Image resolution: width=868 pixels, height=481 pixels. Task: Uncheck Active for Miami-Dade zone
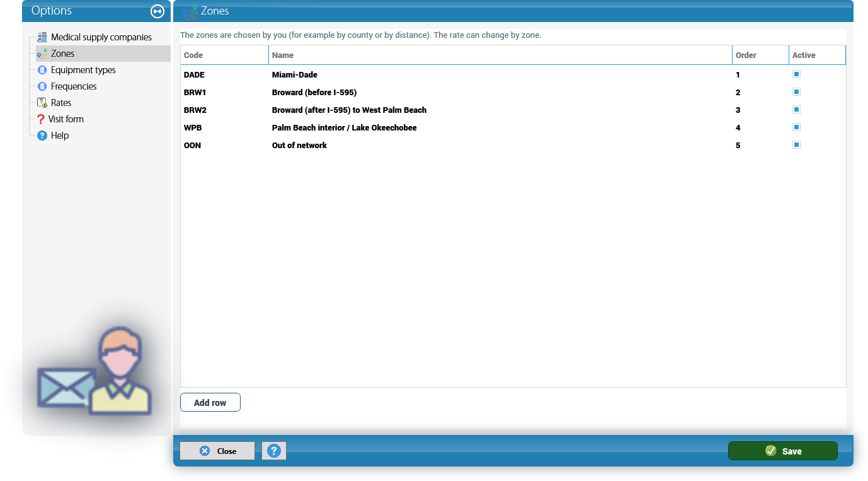click(796, 74)
